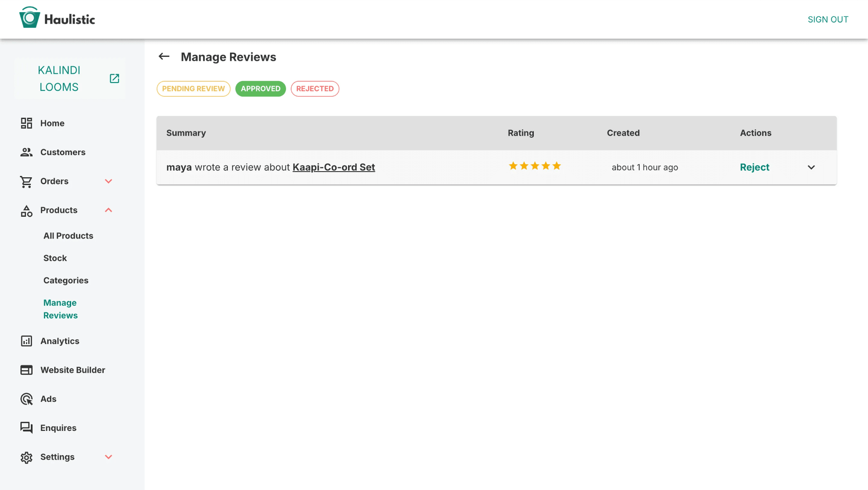Expand maya's review row details
868x490 pixels.
click(x=811, y=168)
